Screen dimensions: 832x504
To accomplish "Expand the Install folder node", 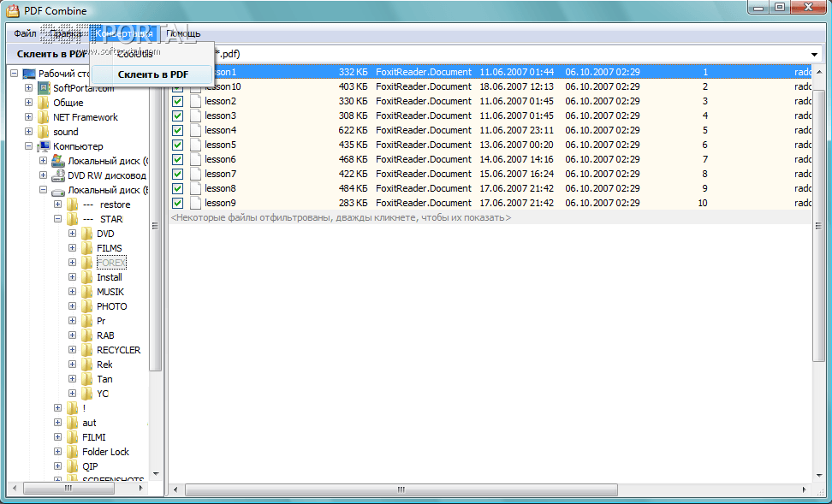I will coord(72,277).
